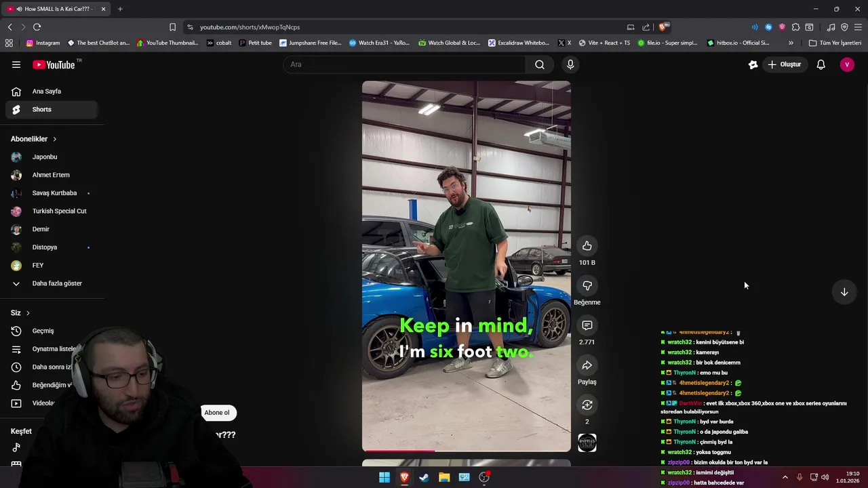Show more bookmarks with double chevron

[x=791, y=43]
